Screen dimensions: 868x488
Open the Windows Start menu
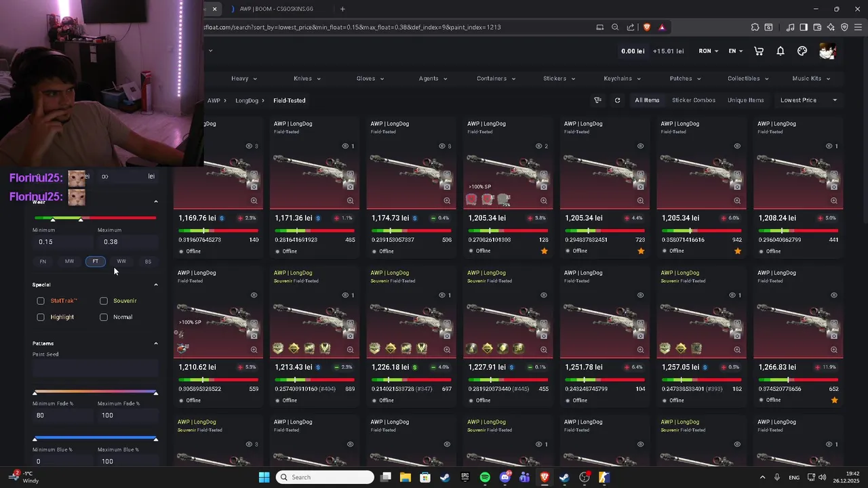tap(264, 477)
